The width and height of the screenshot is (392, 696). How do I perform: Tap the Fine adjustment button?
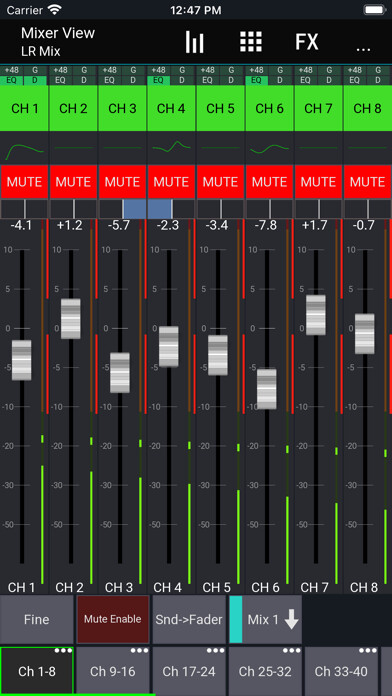click(36, 619)
